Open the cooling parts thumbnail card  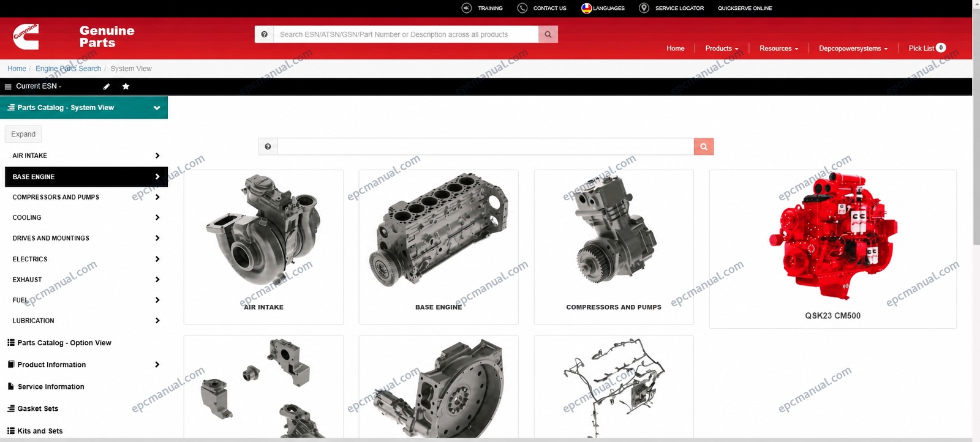[263, 387]
